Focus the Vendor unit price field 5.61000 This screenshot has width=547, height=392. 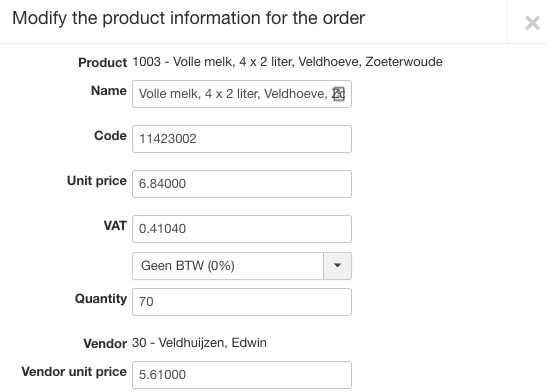tap(242, 375)
